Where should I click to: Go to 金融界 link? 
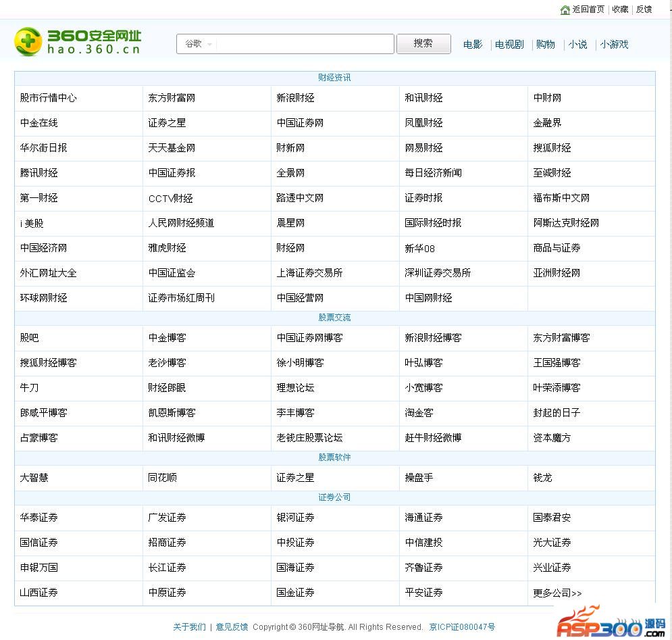click(x=547, y=123)
